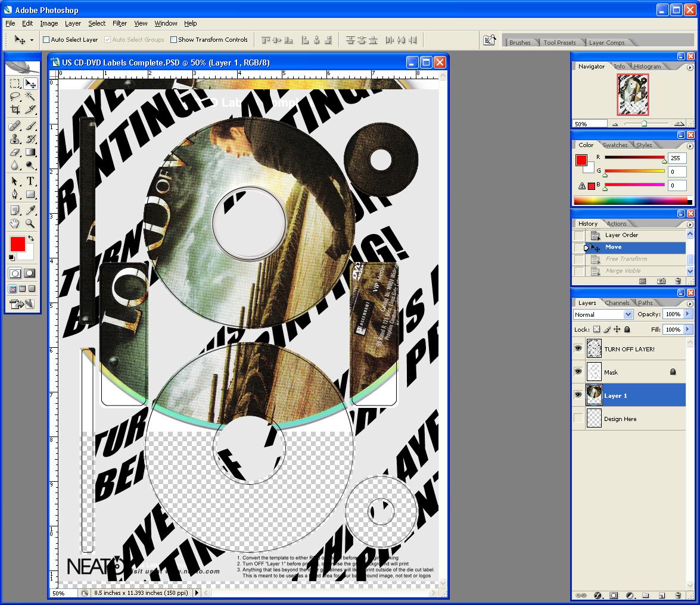The height and width of the screenshot is (605, 700).
Task: Select the Zoom tool
Action: [30, 223]
